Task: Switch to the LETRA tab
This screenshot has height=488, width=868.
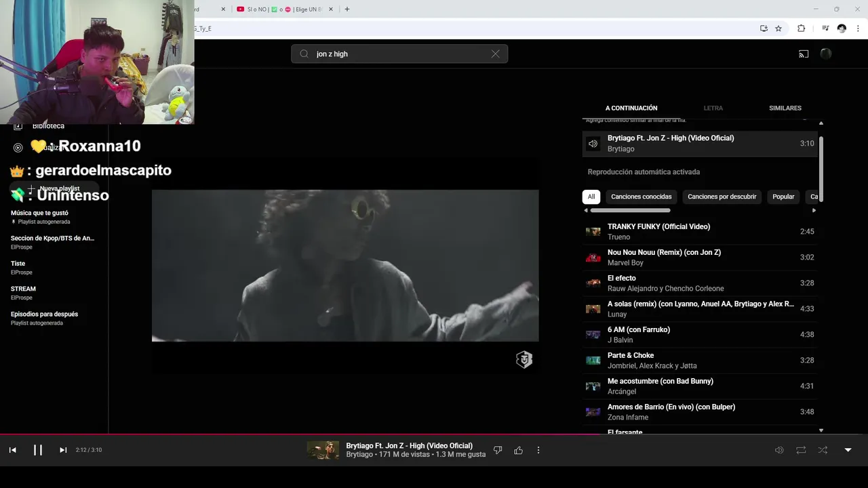Action: (713, 108)
